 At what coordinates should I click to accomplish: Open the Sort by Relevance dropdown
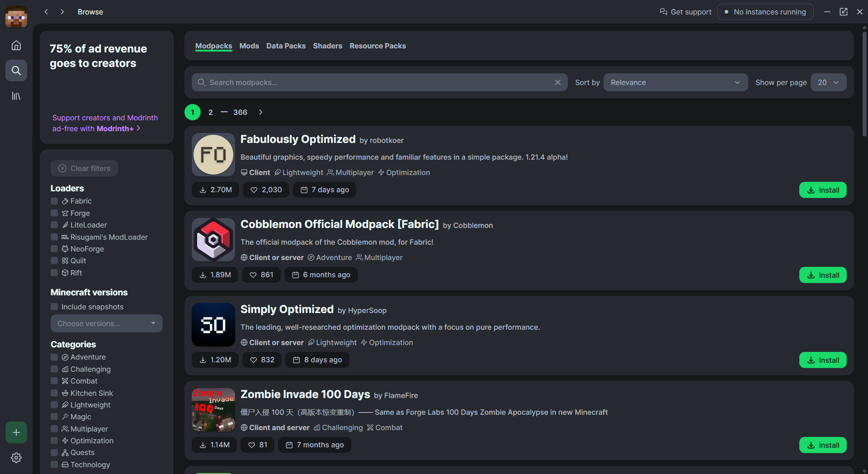pyautogui.click(x=675, y=82)
